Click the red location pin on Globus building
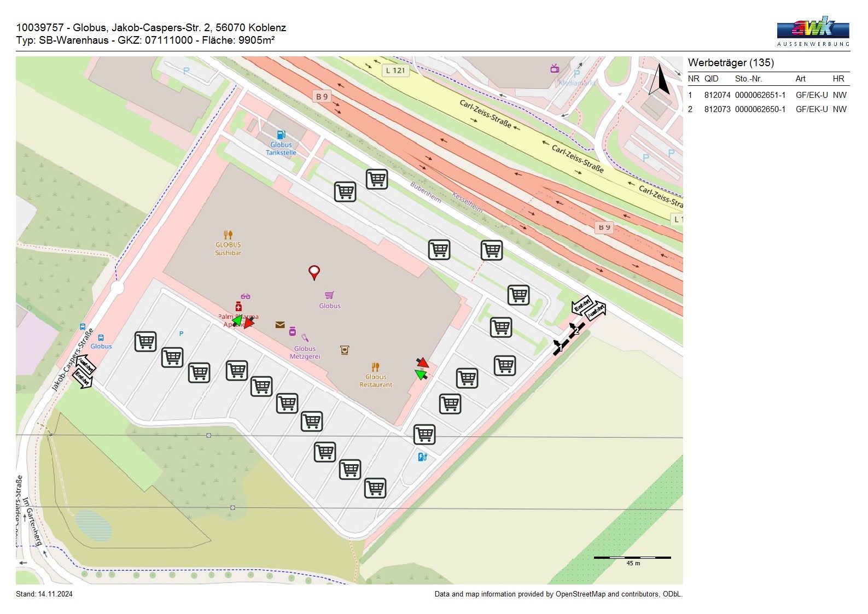The width and height of the screenshot is (868, 614). click(x=314, y=272)
